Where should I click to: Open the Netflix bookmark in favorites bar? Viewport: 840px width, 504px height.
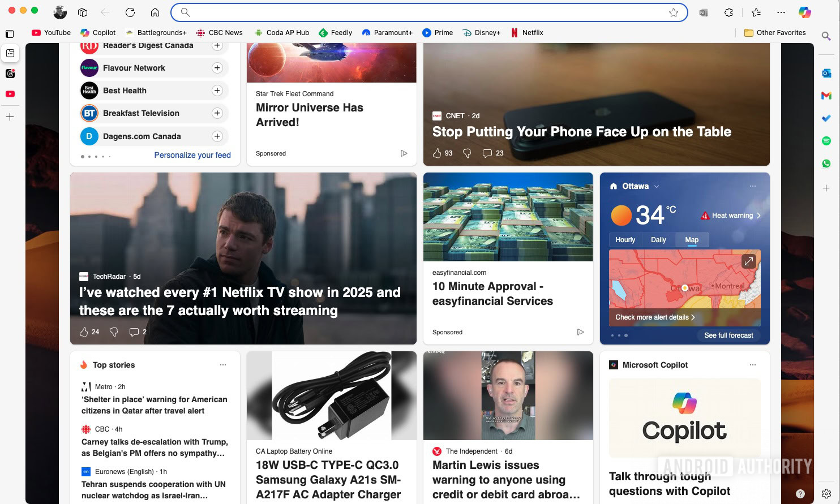527,33
